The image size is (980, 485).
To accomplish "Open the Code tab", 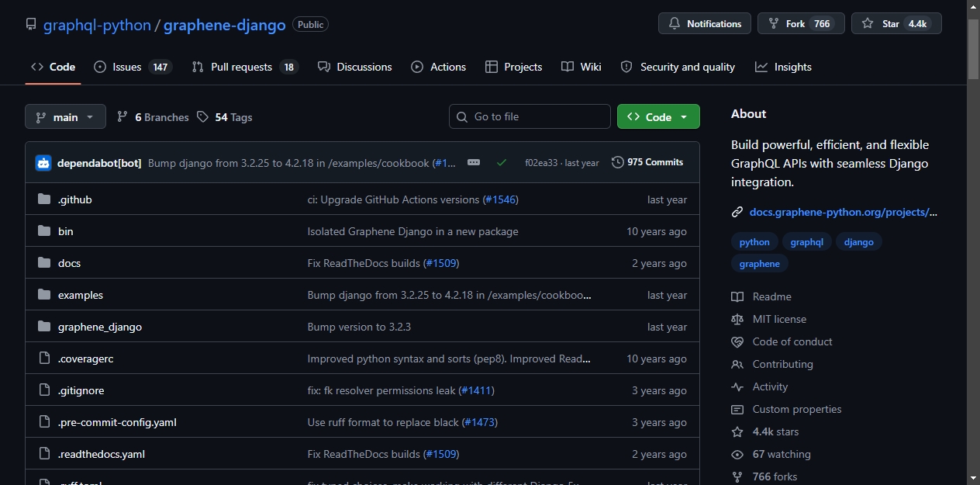I will (53, 67).
